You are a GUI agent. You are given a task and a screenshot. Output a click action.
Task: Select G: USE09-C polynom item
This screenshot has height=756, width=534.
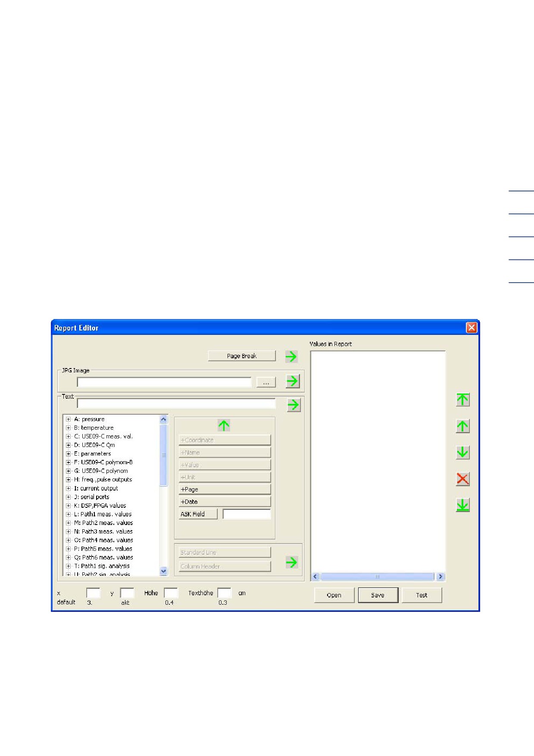pos(101,471)
